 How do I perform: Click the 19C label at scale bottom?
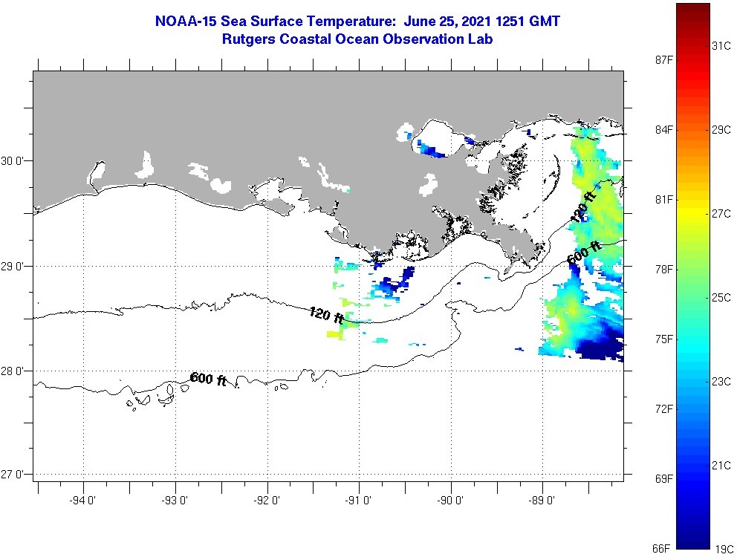pyautogui.click(x=724, y=549)
